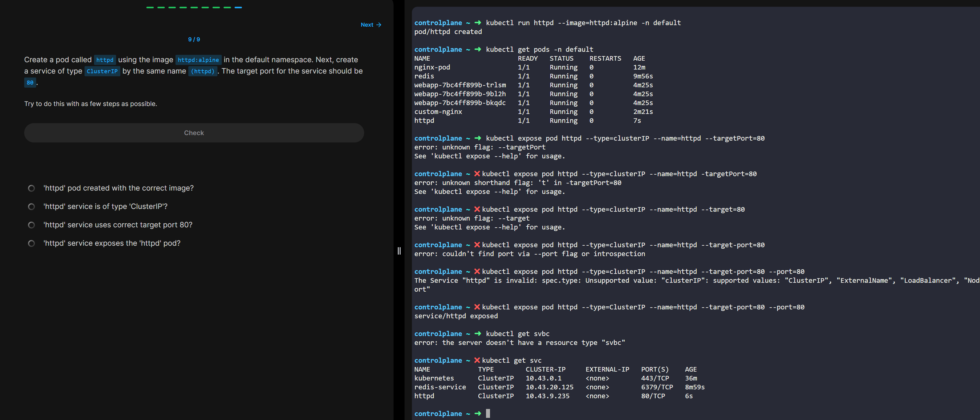Screen dimensions: 980x420
Task: Click the red X before 'kubectl get svc'
Action: (477, 360)
